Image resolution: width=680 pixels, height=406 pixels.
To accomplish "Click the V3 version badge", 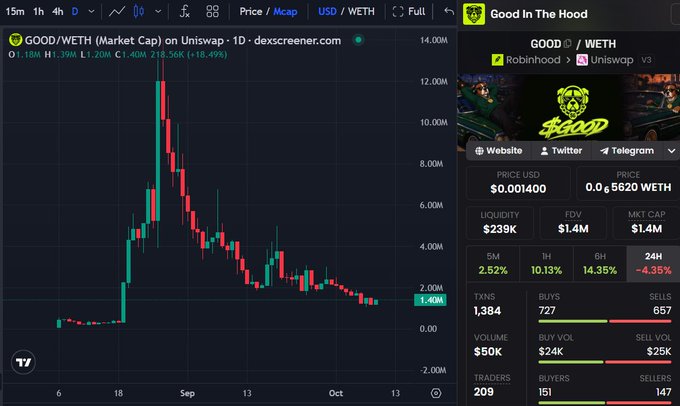I will point(646,60).
